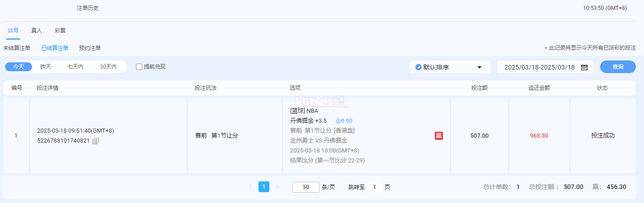This screenshot has height=203, width=644.
Task: Select the 30天内 time filter
Action: [x=108, y=67]
